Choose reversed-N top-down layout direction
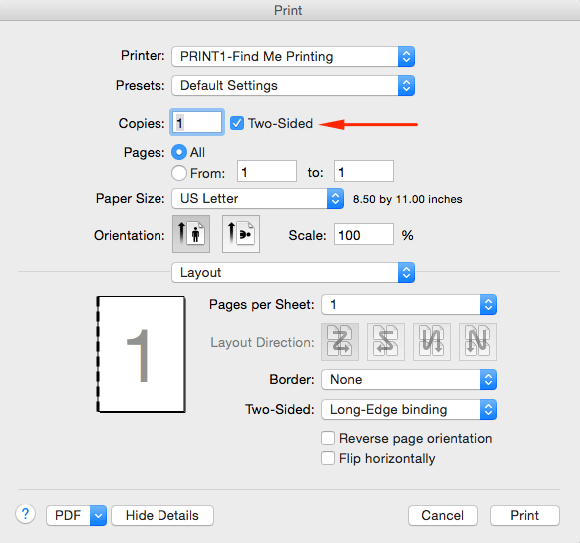 pyautogui.click(x=432, y=342)
